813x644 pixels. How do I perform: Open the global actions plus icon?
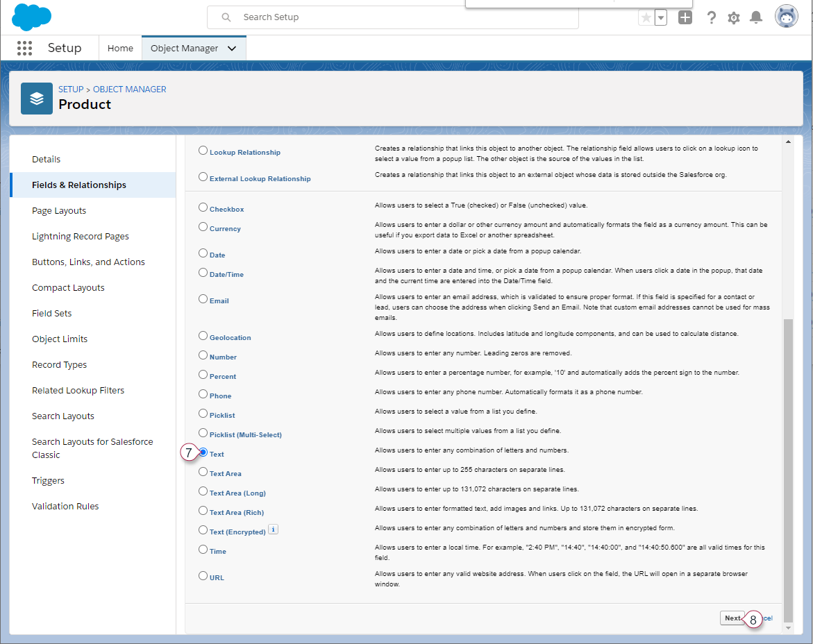[685, 18]
